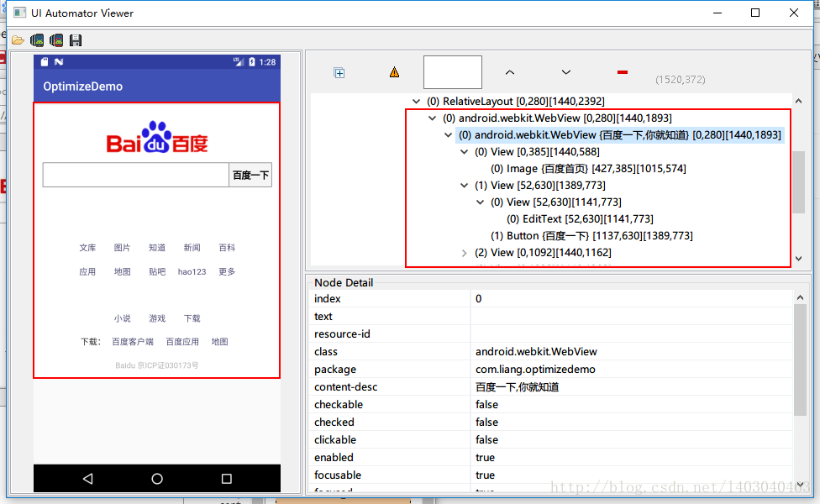Save the screenshot using the floppy disk icon
820x504 pixels.
pyautogui.click(x=76, y=40)
